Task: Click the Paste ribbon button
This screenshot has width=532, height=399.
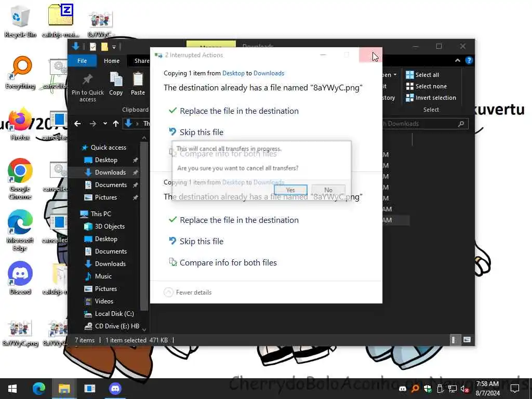Action: point(138,84)
